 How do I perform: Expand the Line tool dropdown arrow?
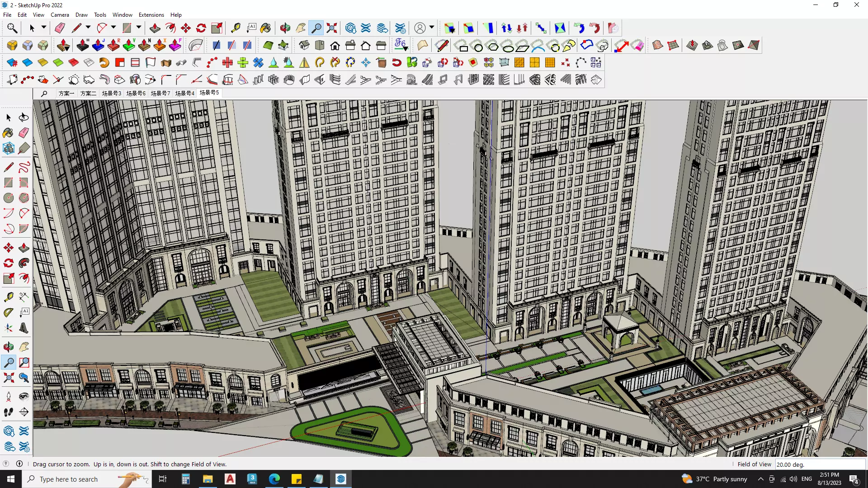click(88, 28)
